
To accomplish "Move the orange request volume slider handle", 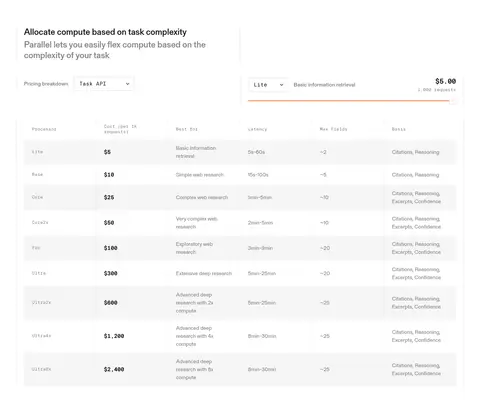I will pyautogui.click(x=453, y=100).
